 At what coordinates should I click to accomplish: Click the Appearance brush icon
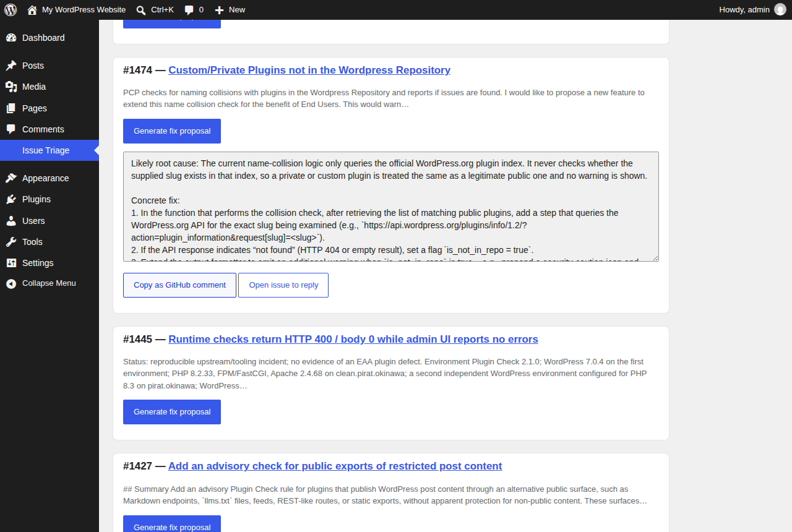pyautogui.click(x=11, y=178)
